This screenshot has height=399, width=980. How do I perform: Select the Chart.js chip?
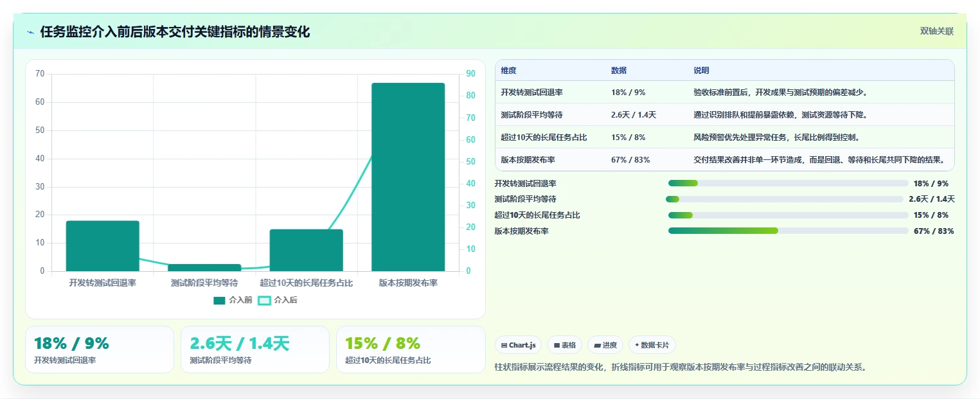coord(518,345)
